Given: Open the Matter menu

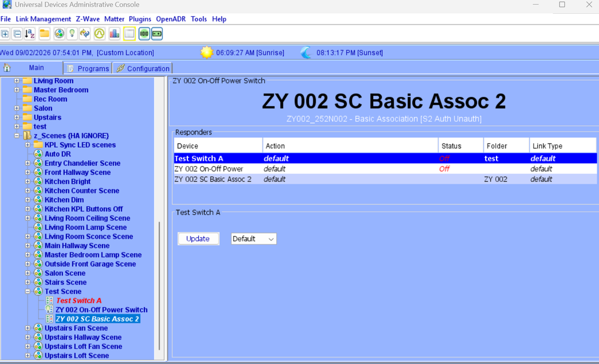Looking at the screenshot, I should (x=114, y=19).
